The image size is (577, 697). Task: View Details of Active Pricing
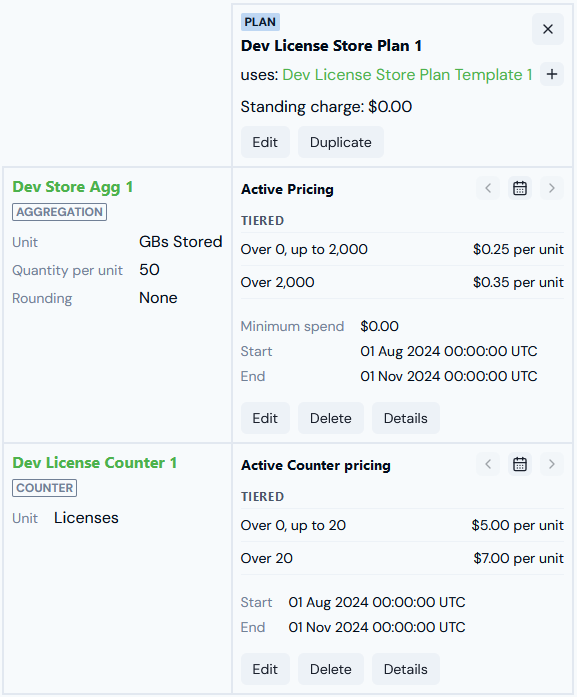pos(405,418)
